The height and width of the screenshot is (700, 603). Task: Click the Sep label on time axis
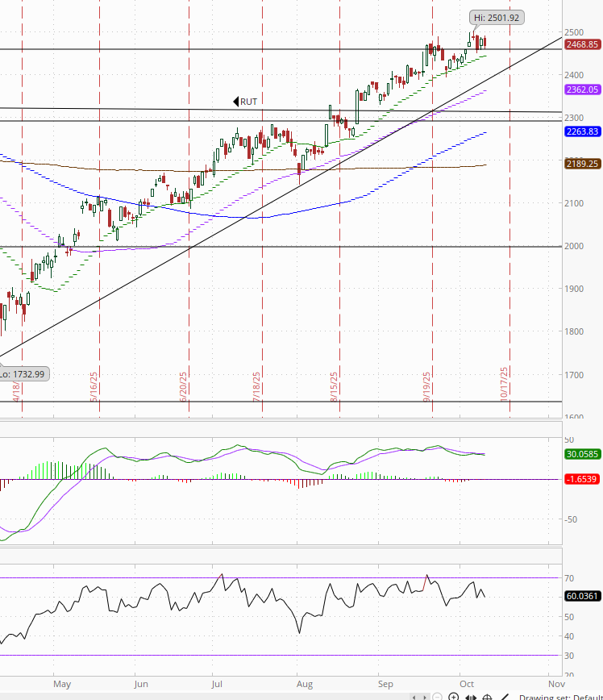385,684
